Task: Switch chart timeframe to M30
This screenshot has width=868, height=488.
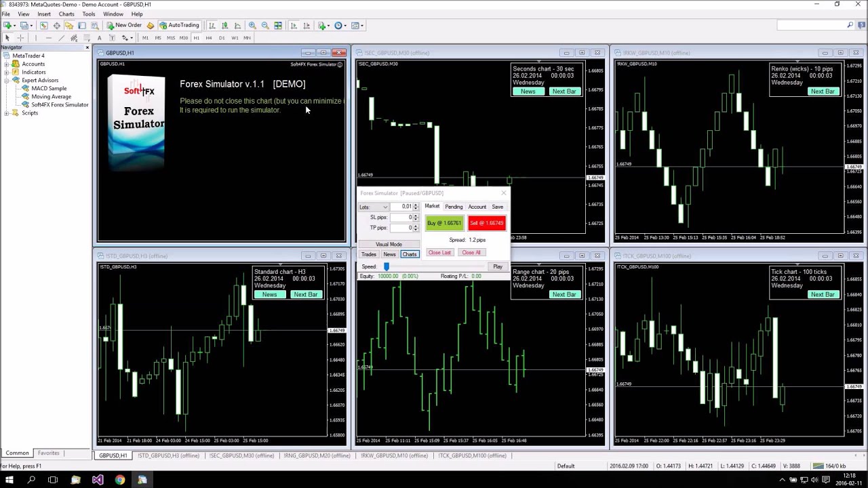Action: [x=184, y=38]
